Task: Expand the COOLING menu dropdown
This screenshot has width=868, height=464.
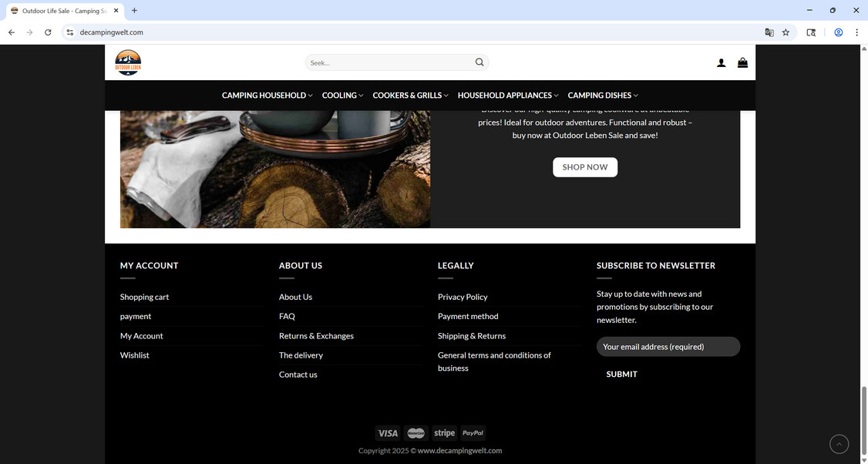Action: pyautogui.click(x=340, y=95)
